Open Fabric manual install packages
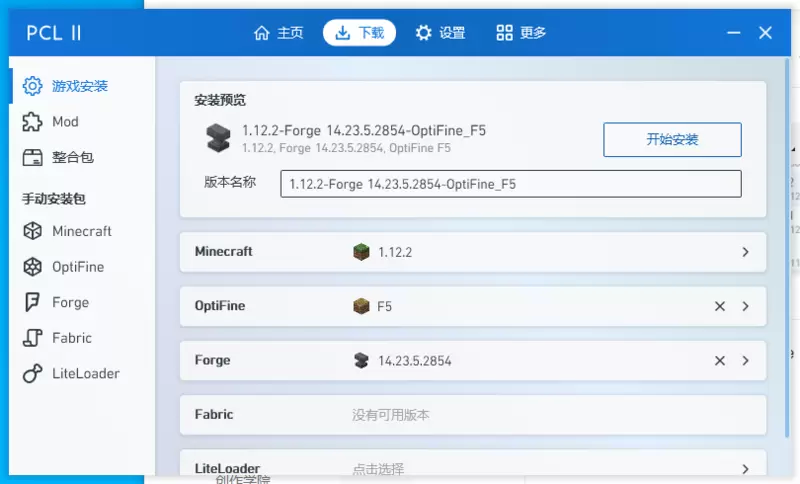800x484 pixels. 82,338
